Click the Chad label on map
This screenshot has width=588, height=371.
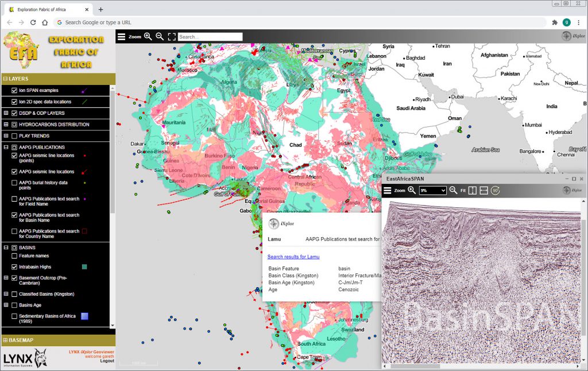(x=296, y=145)
